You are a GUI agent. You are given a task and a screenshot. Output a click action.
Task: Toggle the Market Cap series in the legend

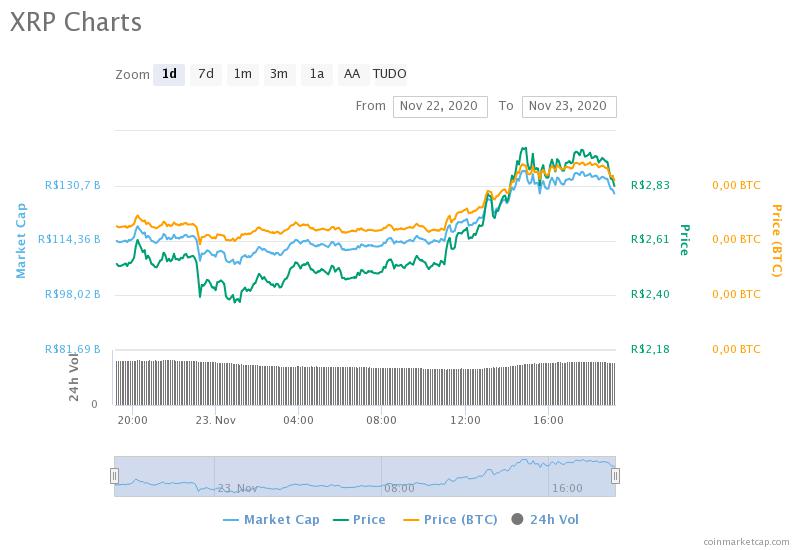coord(271,519)
